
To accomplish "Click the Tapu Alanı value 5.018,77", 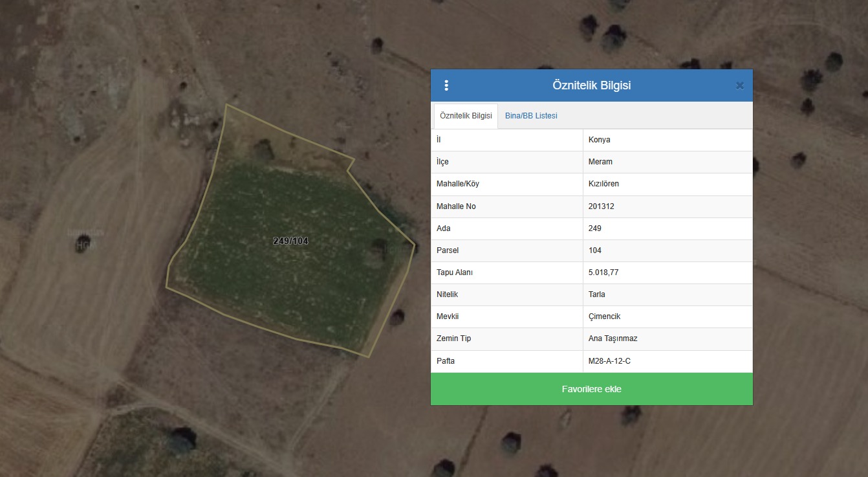I will coord(603,272).
